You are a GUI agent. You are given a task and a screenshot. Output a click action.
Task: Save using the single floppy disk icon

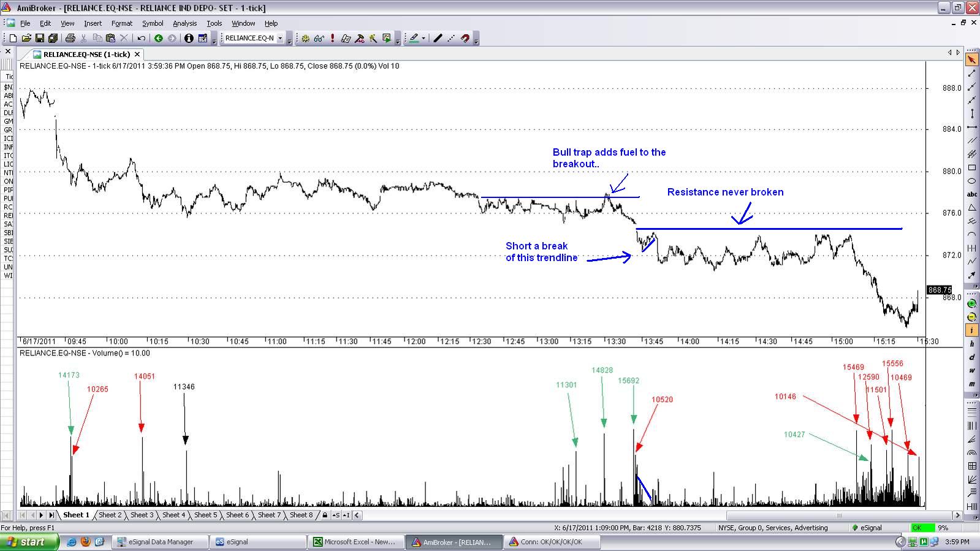(39, 38)
